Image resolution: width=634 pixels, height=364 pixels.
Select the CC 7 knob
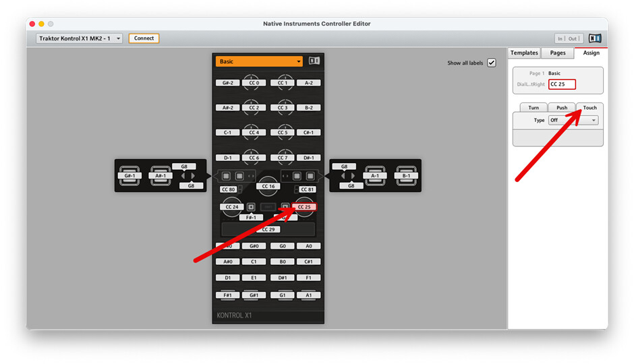(283, 158)
